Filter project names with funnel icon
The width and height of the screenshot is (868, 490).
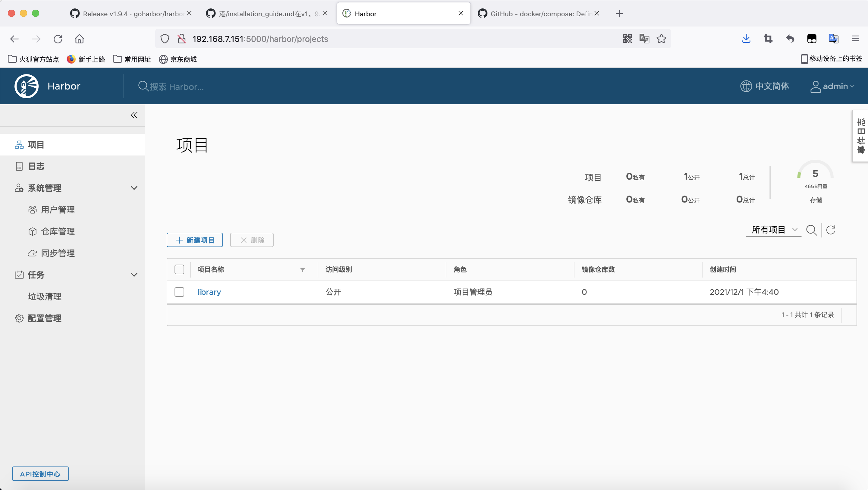302,270
